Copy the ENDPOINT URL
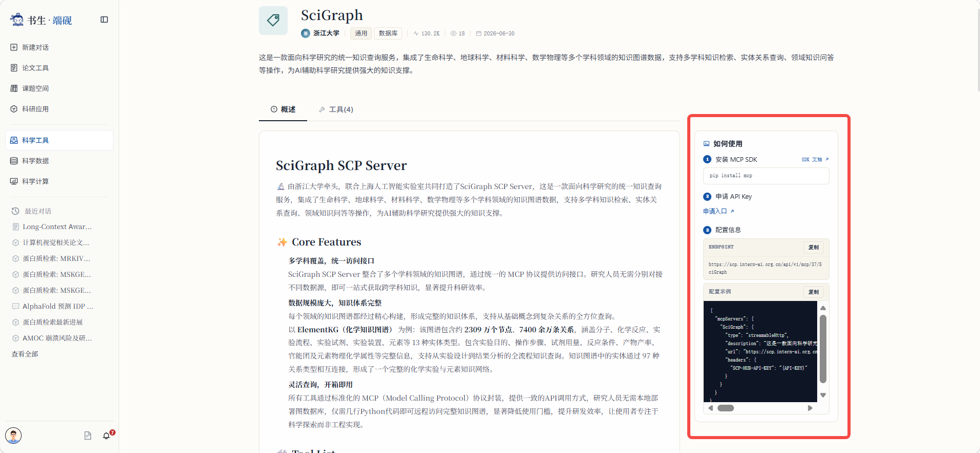Viewport: 980px width, 453px height. 814,248
